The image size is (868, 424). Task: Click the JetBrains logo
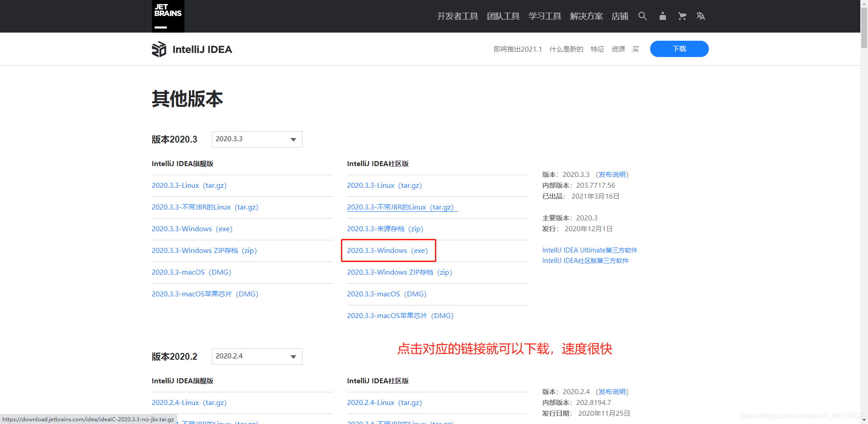coord(168,16)
